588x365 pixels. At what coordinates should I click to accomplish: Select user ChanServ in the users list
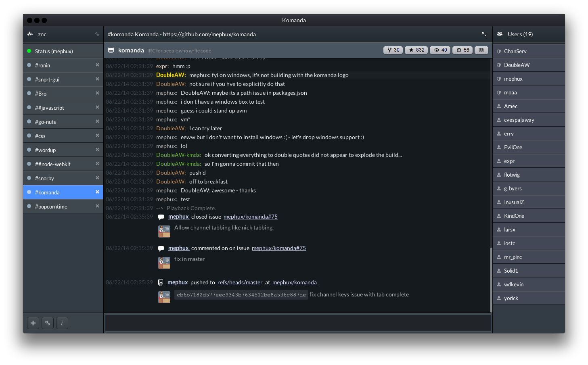pos(529,51)
